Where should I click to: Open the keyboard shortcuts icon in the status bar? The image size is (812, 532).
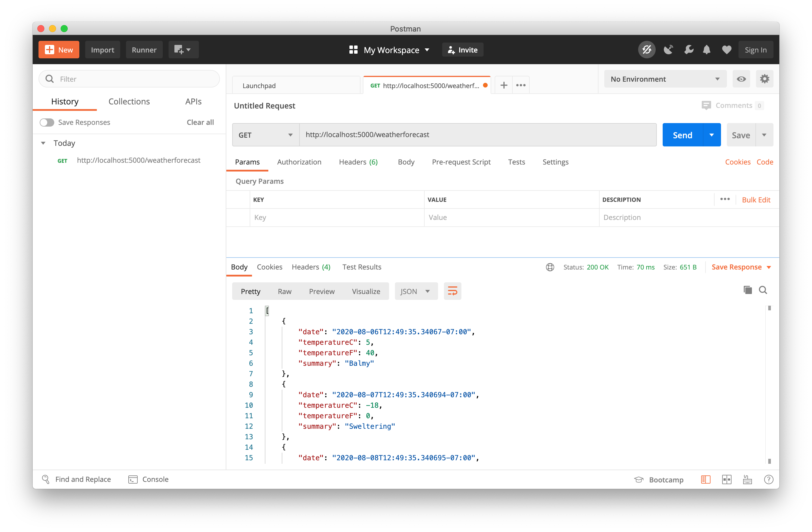[x=747, y=480]
